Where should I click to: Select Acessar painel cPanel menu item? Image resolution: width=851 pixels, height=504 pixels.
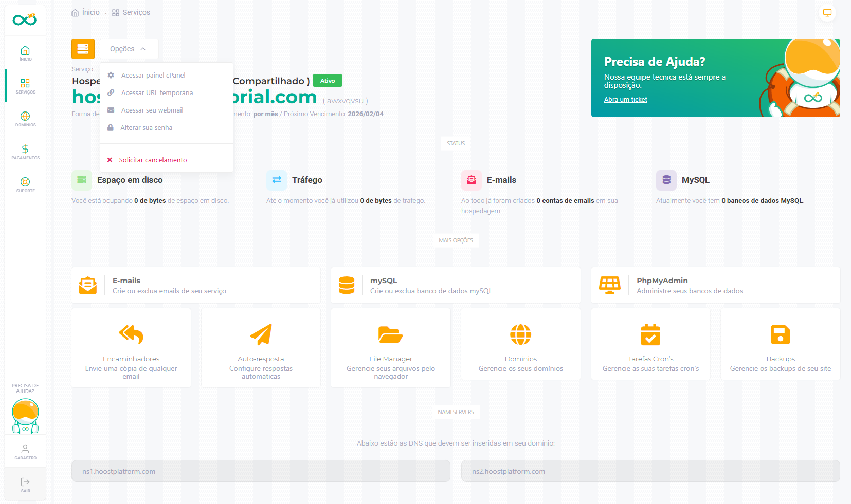pyautogui.click(x=153, y=76)
